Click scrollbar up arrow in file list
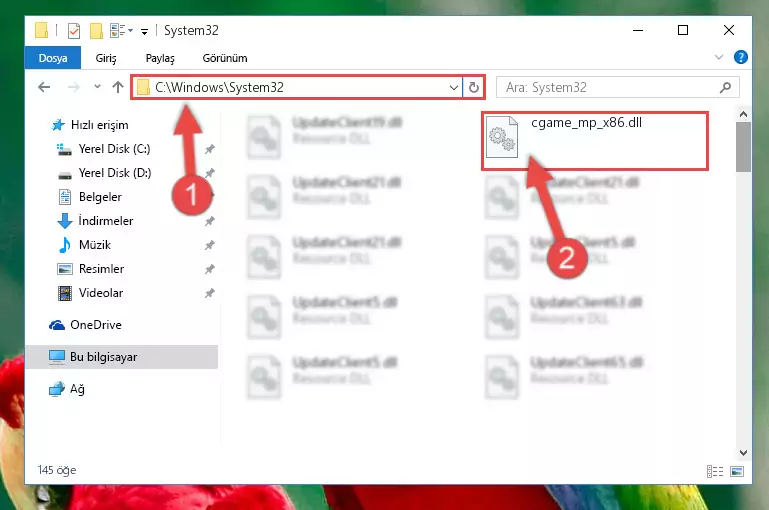Viewport: 769px width, 510px height. tap(743, 114)
